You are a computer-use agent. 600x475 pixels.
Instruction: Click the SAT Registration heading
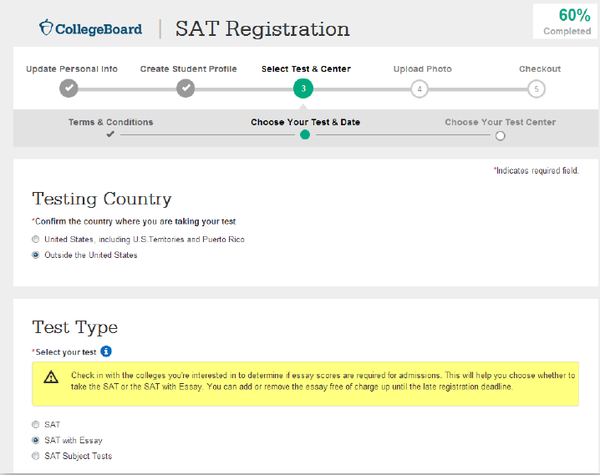(x=262, y=29)
